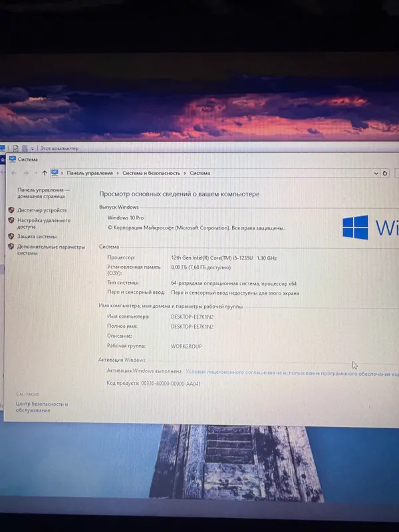Click the installed memory value 8,00 ГБ

pyautogui.click(x=201, y=267)
